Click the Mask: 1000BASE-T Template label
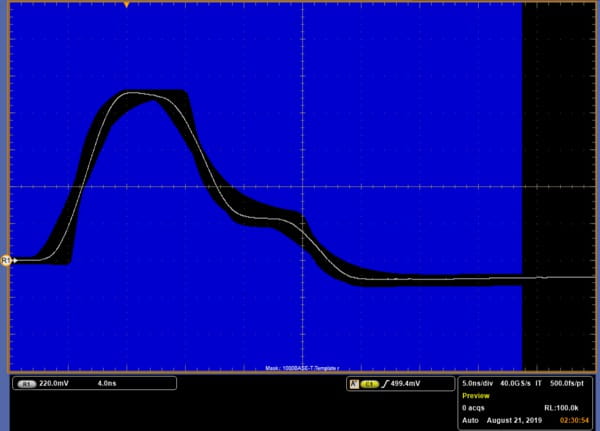 pos(302,368)
